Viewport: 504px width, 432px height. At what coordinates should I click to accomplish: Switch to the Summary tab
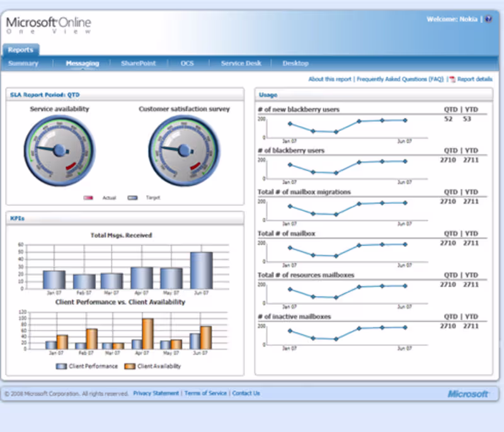[x=23, y=63]
